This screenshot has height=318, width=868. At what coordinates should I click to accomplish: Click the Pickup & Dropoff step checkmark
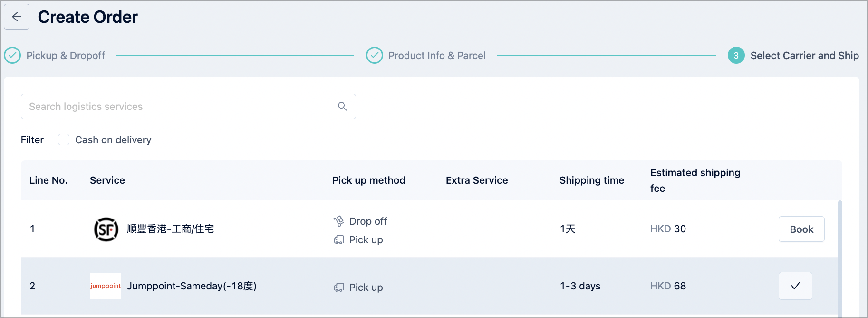[x=12, y=56]
